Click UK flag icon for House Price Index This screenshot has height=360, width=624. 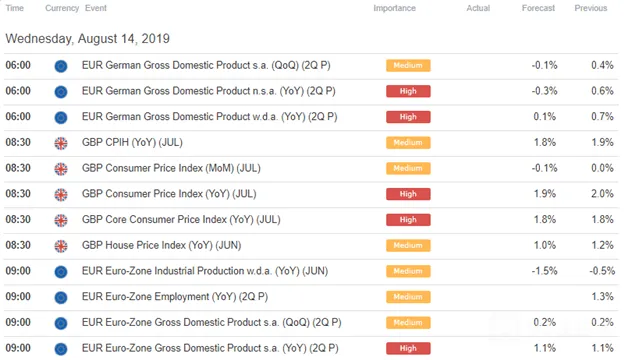click(x=61, y=246)
